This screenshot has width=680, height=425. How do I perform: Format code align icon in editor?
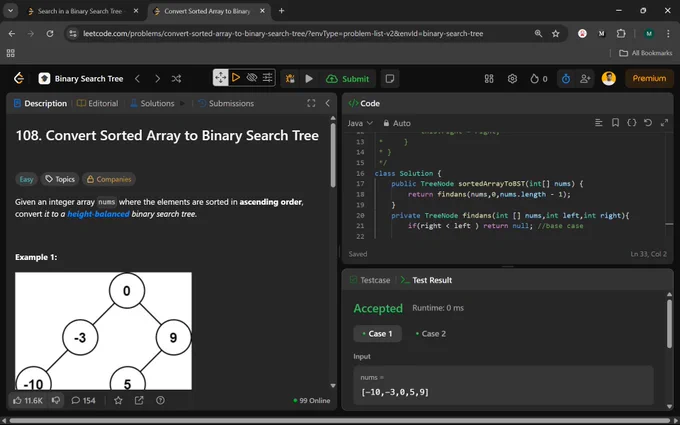click(598, 123)
